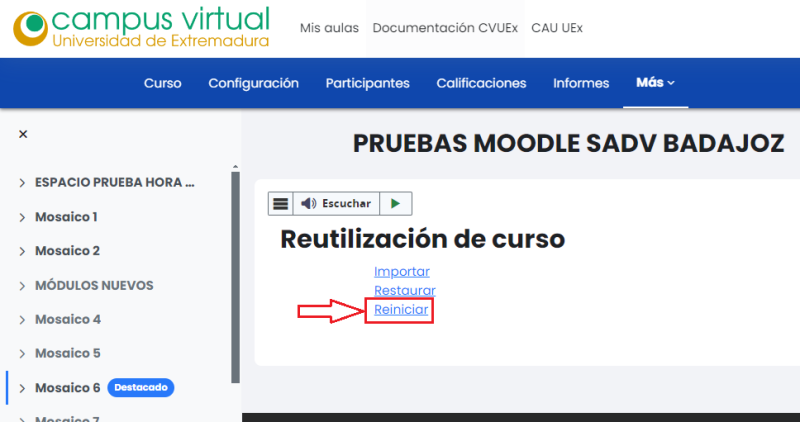Click the Reutilización de curso heading

coord(422,239)
